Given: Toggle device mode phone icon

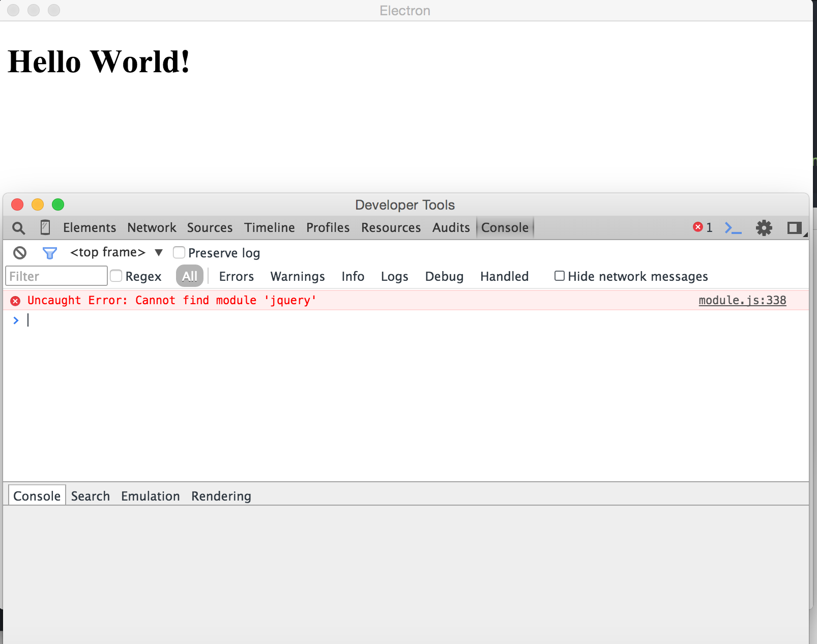Looking at the screenshot, I should pyautogui.click(x=45, y=227).
